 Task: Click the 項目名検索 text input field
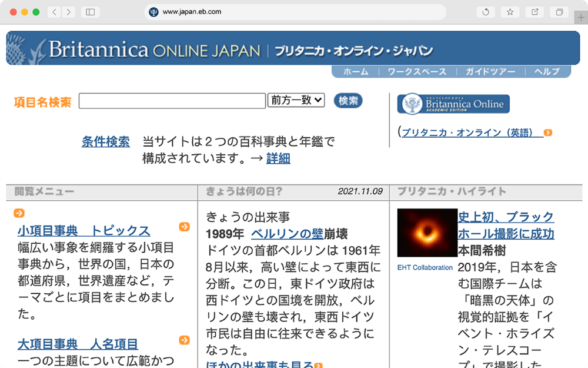(172, 101)
